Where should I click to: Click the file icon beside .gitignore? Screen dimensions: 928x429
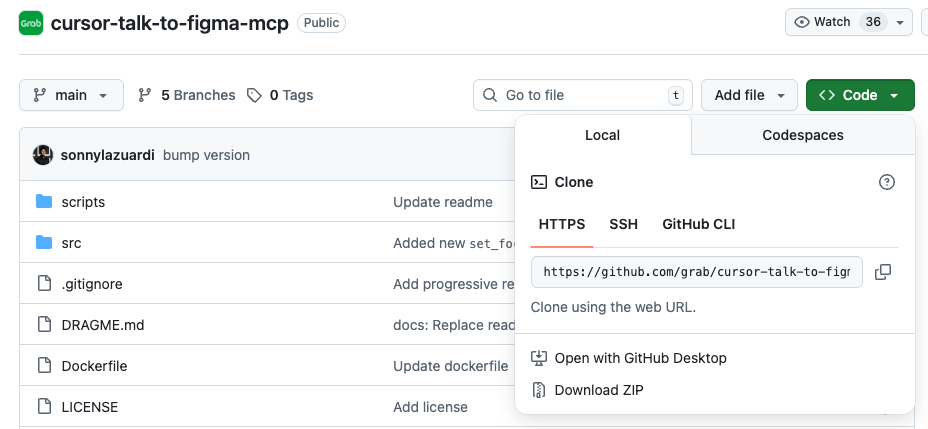click(44, 283)
